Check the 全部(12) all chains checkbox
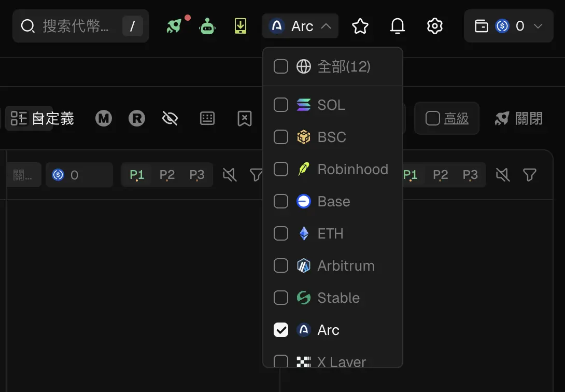The height and width of the screenshot is (392, 565). (281, 66)
